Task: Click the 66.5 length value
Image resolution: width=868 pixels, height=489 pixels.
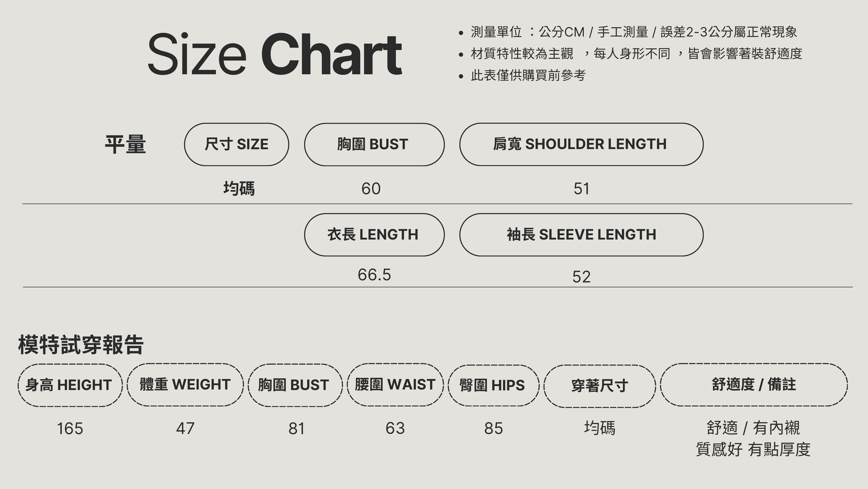Action: [374, 275]
